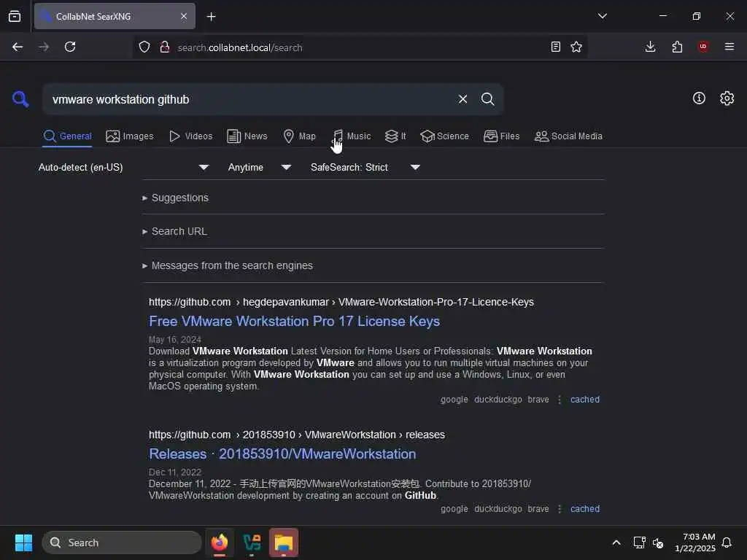Open the Auto-detect (en-US) language dropdown
747x560 pixels.
click(123, 167)
